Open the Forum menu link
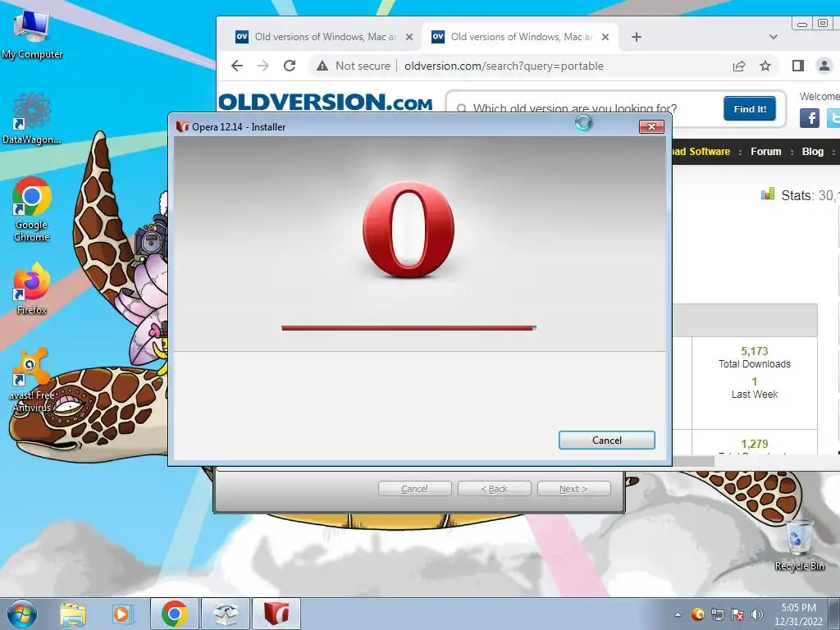This screenshot has width=840, height=630. [765, 152]
